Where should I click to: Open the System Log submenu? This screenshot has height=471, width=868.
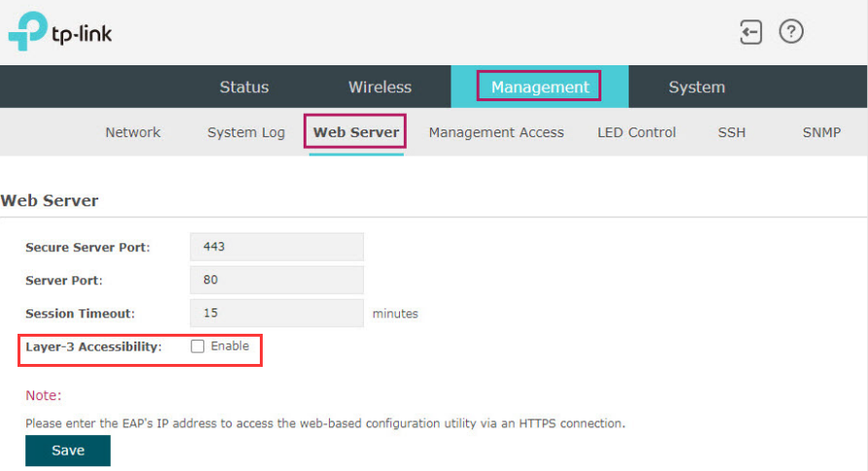[246, 132]
